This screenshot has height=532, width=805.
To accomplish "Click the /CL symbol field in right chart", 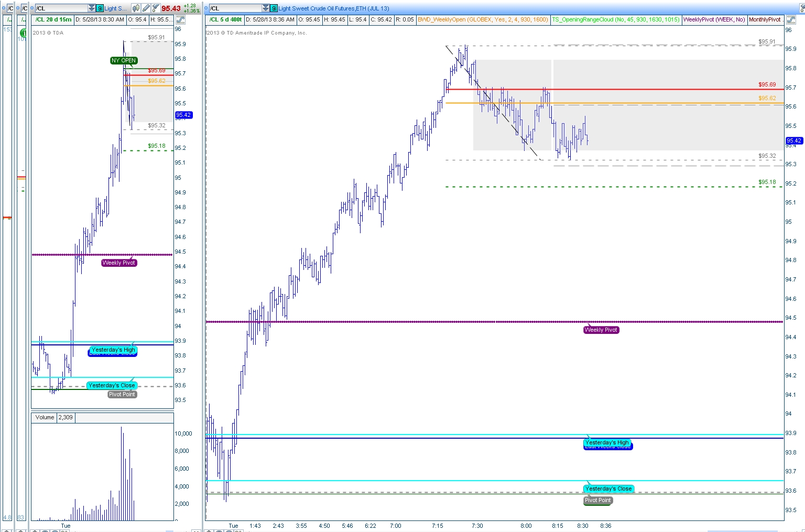I will [x=236, y=8].
